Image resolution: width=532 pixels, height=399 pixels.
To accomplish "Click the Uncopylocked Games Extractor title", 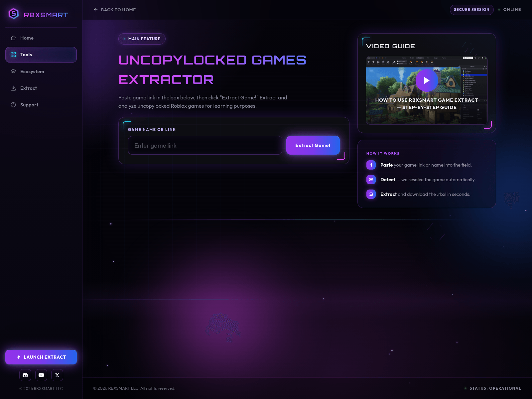I will (x=212, y=70).
